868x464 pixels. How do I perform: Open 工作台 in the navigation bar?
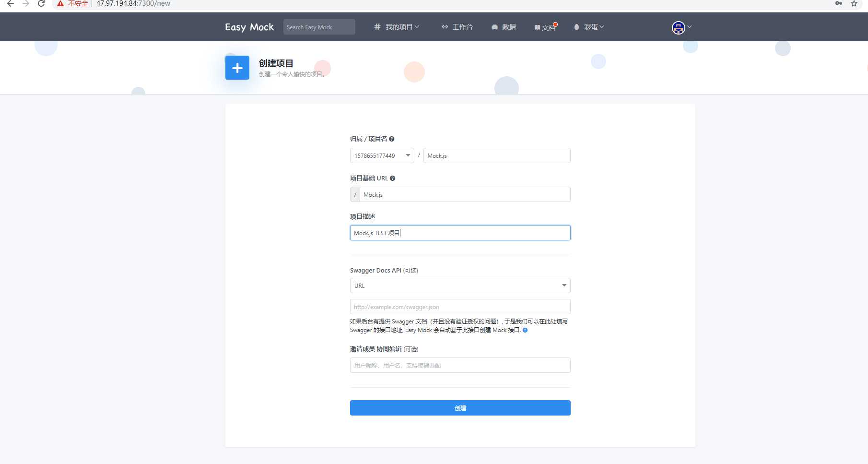(457, 27)
